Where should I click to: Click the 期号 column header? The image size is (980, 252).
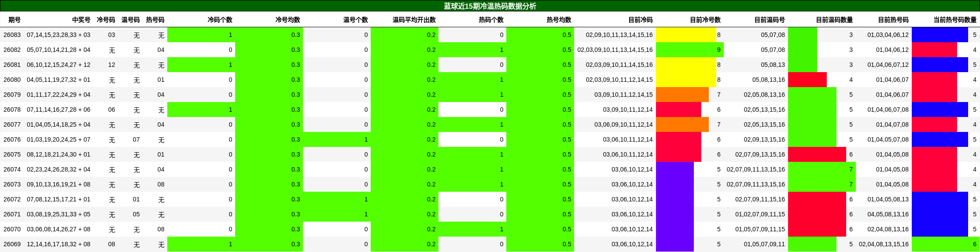(15, 20)
